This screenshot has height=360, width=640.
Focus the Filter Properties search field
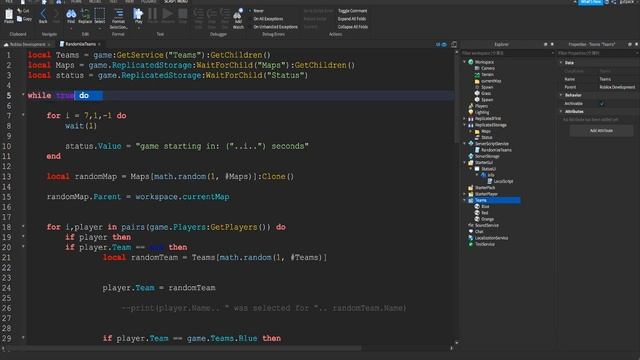[x=597, y=53]
